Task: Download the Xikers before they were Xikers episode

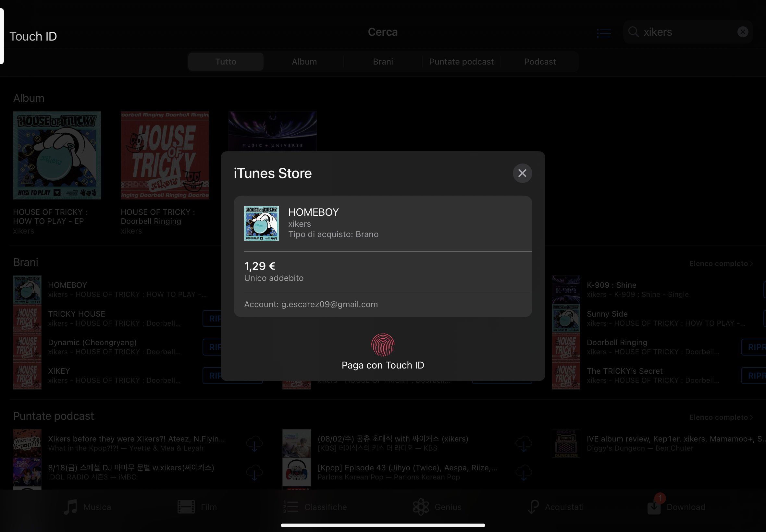Action: coord(254,443)
